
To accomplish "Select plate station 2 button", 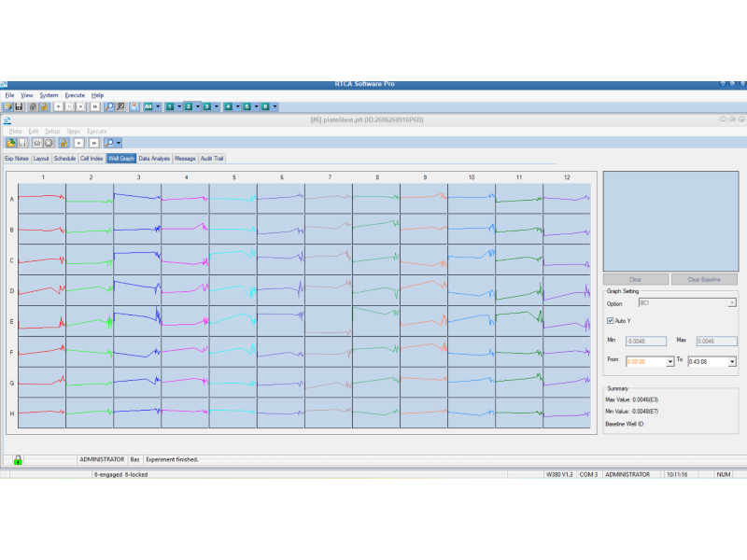I will pyautogui.click(x=189, y=106).
